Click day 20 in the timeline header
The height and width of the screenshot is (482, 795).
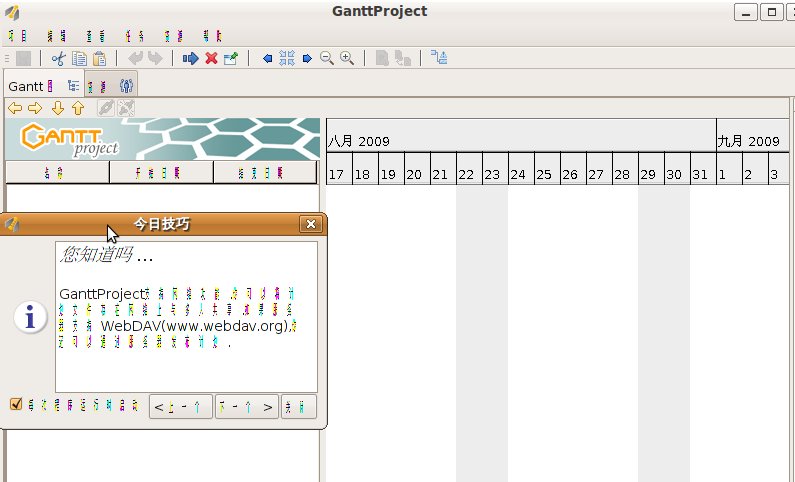417,169
